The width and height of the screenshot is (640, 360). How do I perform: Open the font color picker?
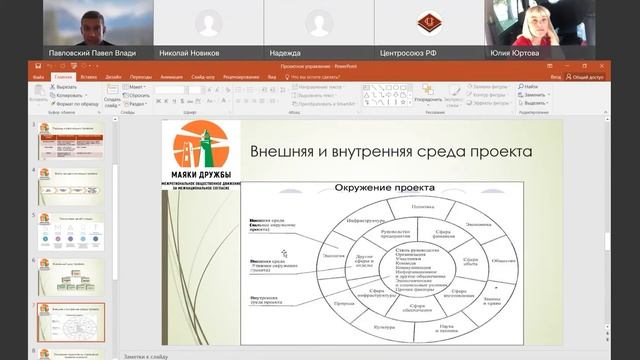pyautogui.click(x=224, y=101)
